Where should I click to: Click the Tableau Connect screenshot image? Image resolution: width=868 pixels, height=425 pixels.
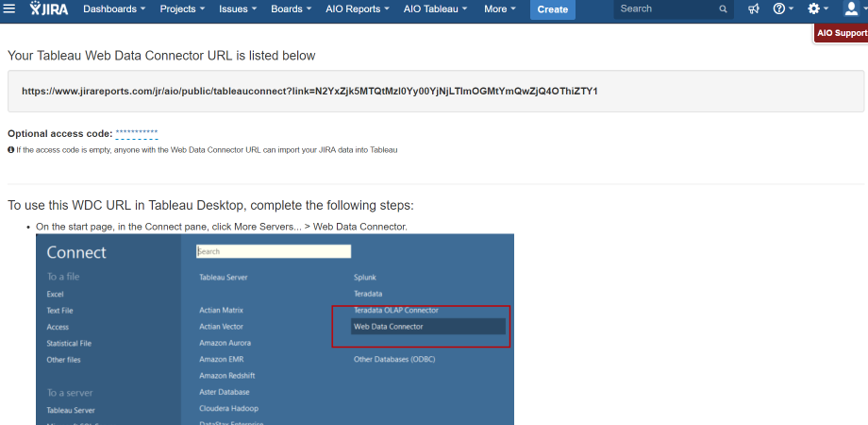[x=275, y=330]
